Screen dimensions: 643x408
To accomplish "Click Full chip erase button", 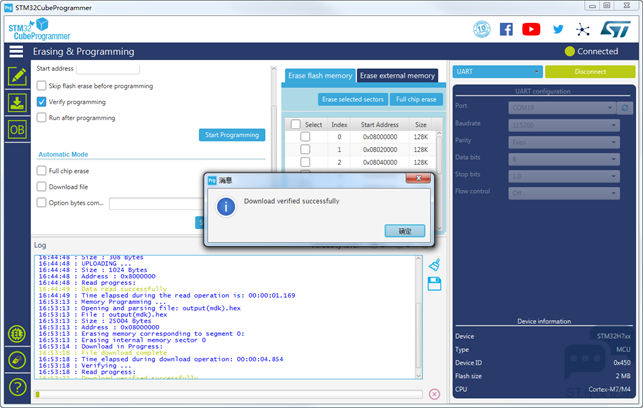I will click(416, 99).
